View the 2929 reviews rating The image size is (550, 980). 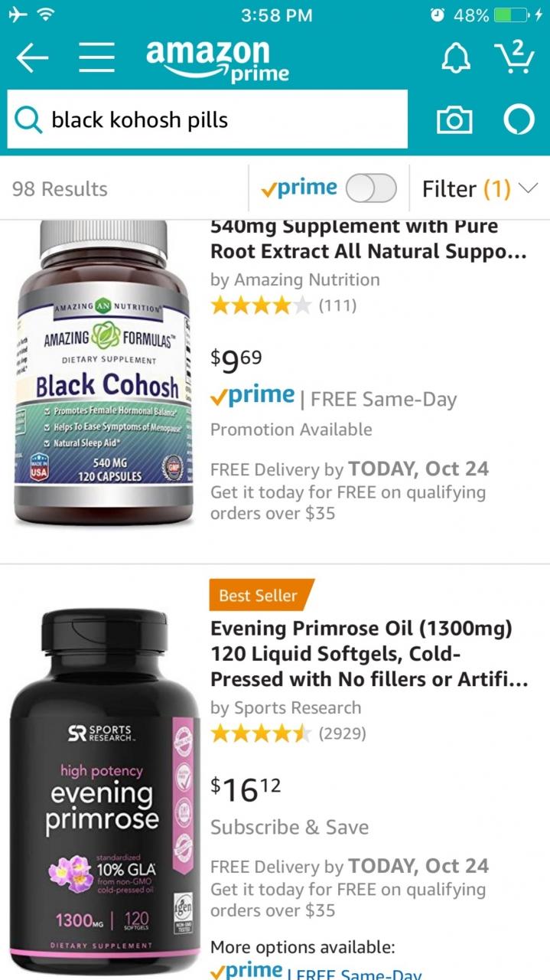pos(288,733)
